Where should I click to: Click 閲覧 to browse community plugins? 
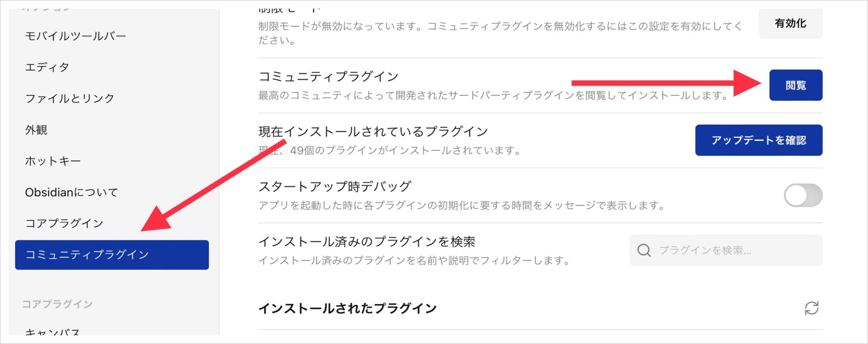[796, 84]
